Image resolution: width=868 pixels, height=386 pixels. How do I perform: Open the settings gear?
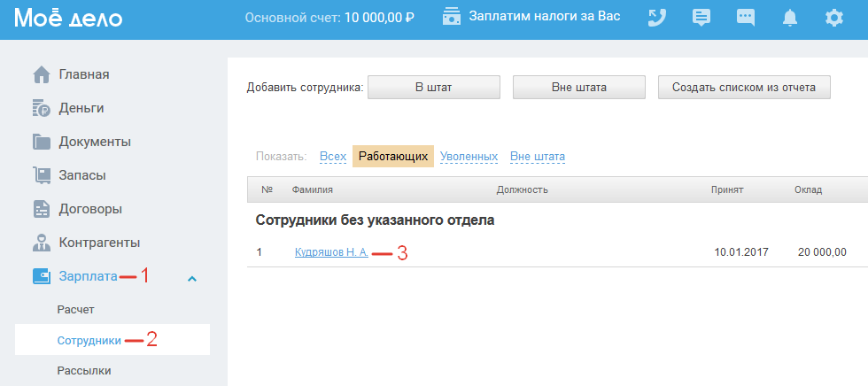tap(833, 18)
